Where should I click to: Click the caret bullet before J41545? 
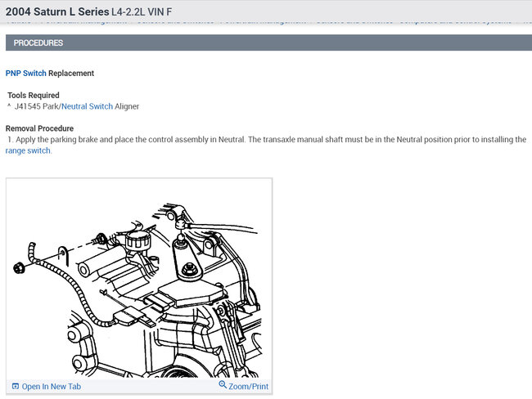pyautogui.click(x=9, y=105)
